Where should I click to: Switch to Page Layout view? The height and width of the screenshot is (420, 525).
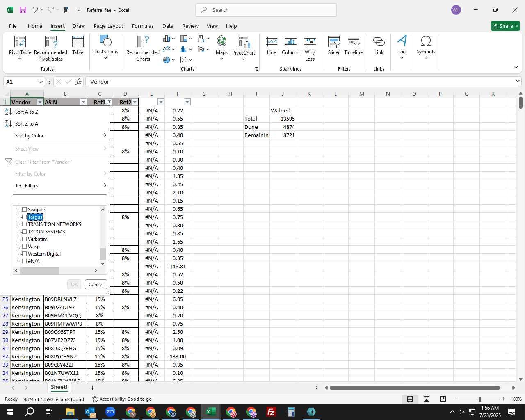point(427,399)
